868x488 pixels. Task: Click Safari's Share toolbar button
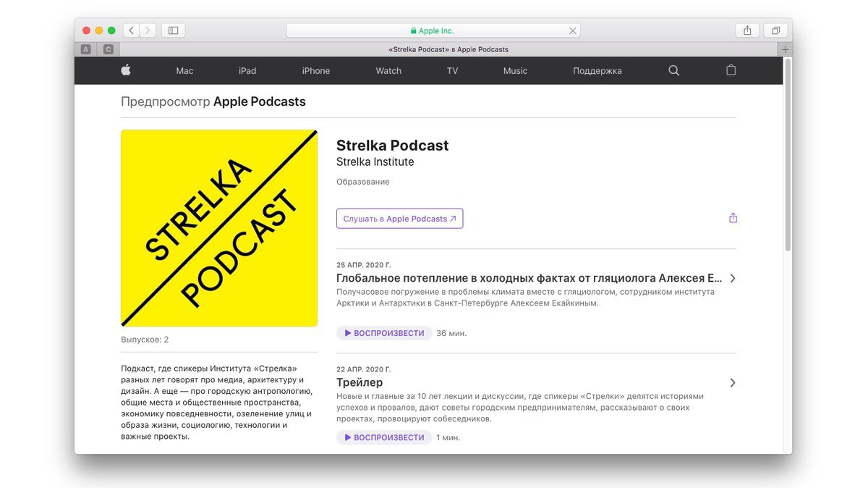(747, 30)
